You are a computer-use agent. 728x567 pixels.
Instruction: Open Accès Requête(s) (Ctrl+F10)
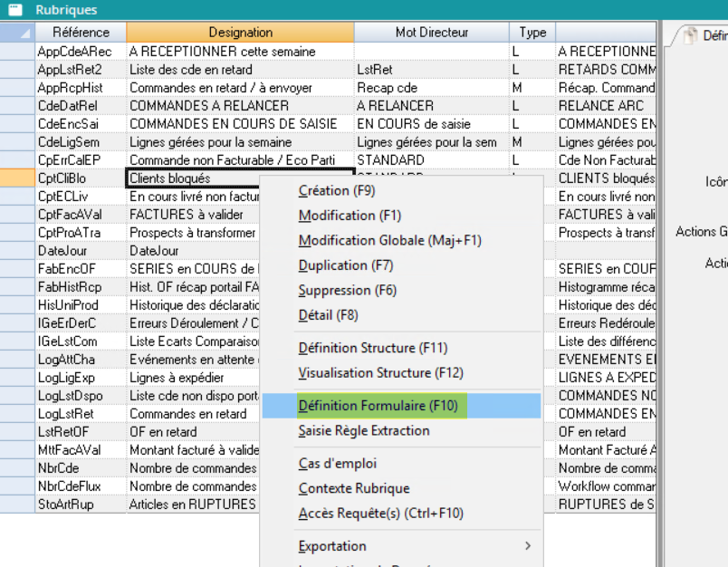tap(380, 514)
